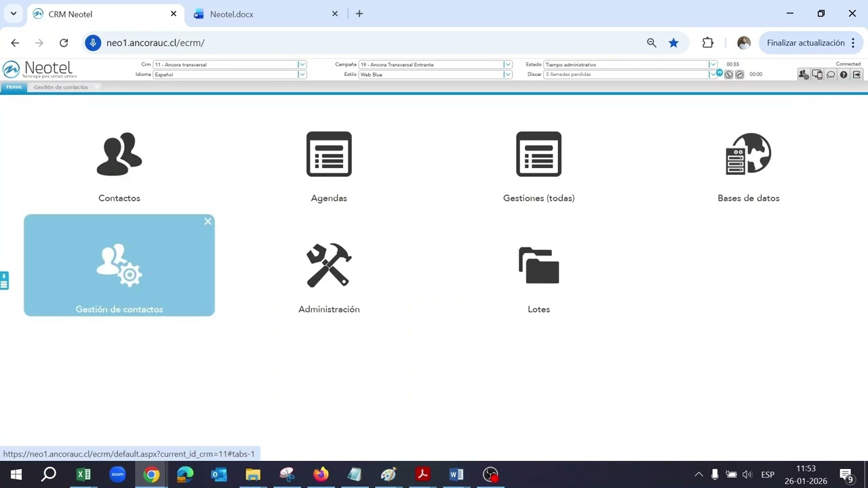868x488 pixels.
Task: Open Outlook from the taskbar
Action: pyautogui.click(x=219, y=474)
